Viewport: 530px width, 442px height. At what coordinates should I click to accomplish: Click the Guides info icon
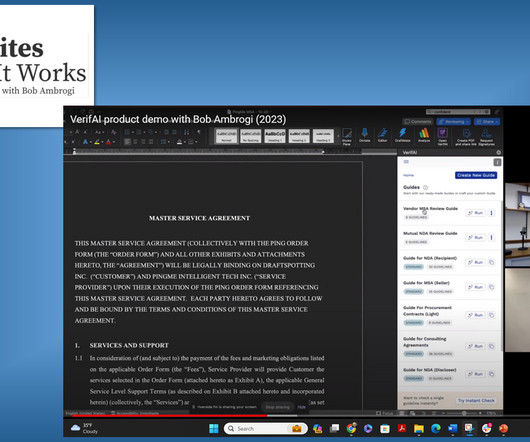tap(426, 187)
